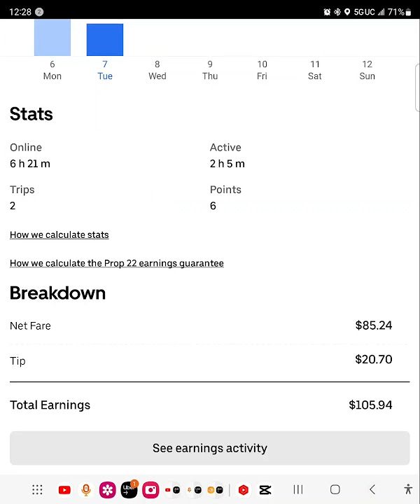Viewport: 420px width, 504px height.
Task: Launch YouTube from the taskbar
Action: pos(64,490)
